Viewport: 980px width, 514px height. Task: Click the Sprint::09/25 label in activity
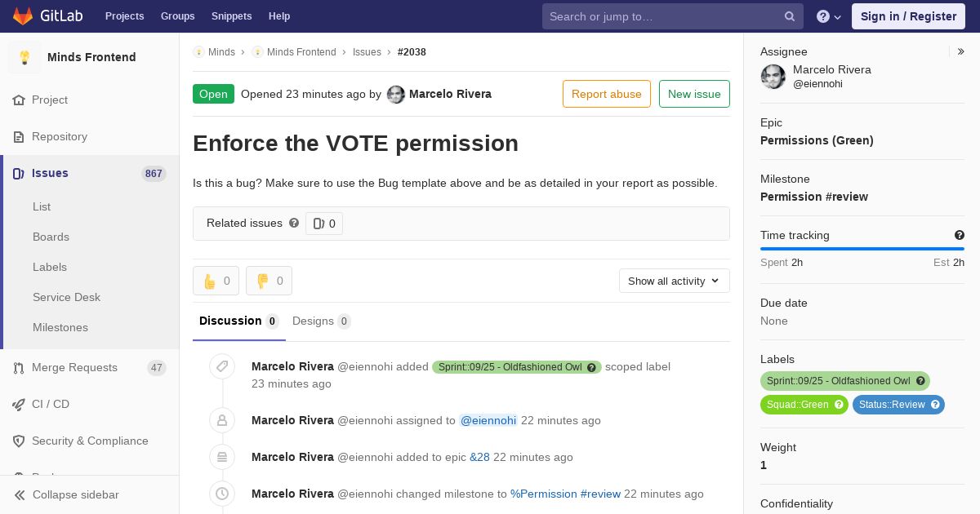(516, 367)
